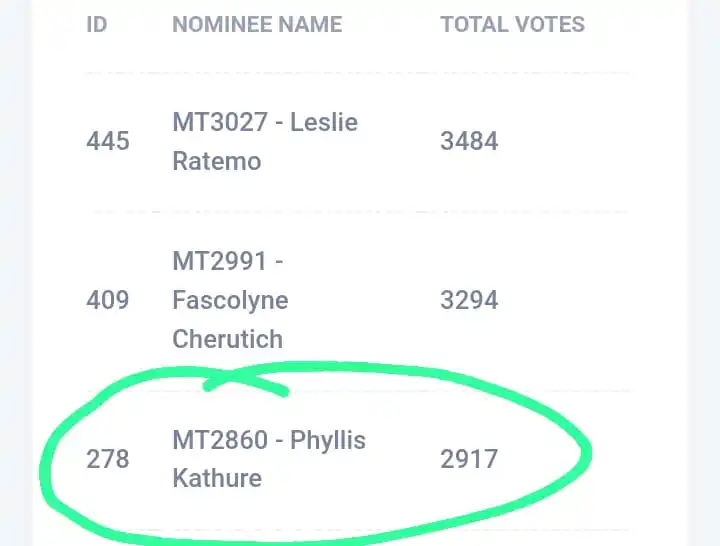This screenshot has height=546, width=720.
Task: Select the vote count 3294
Action: click(x=469, y=299)
